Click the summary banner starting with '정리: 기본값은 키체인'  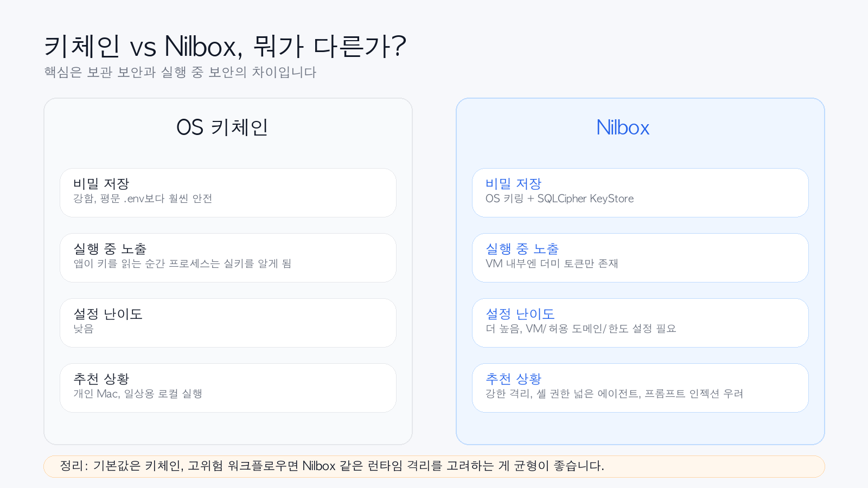pyautogui.click(x=434, y=466)
